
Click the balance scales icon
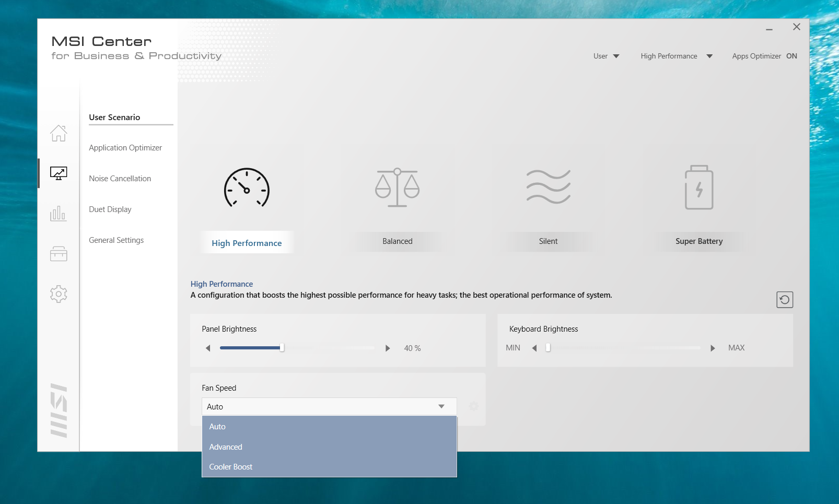(398, 187)
